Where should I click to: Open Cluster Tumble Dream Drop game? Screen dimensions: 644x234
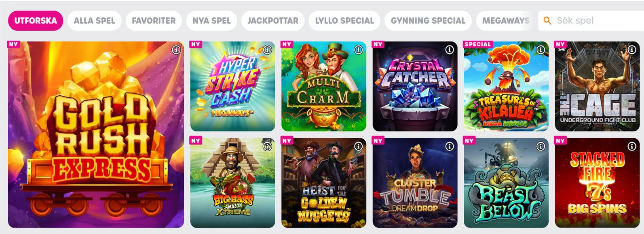pyautogui.click(x=415, y=183)
